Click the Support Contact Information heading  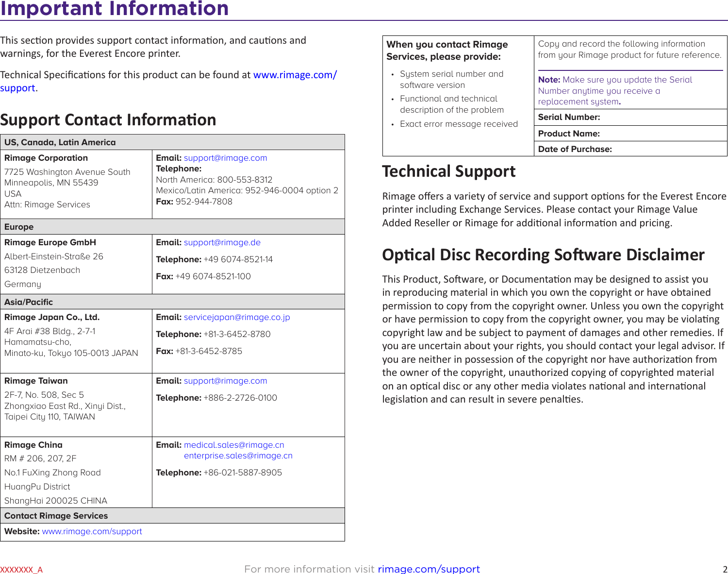click(x=108, y=120)
